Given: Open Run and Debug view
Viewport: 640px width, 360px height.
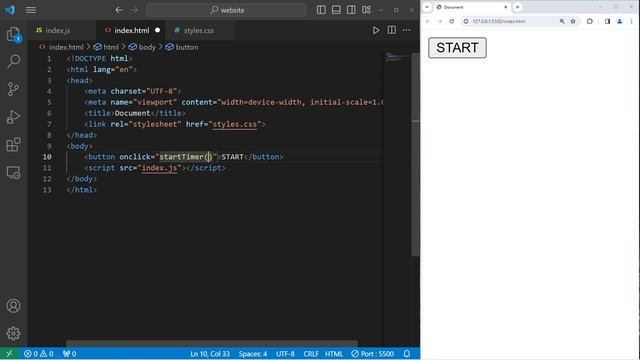Looking at the screenshot, I should [13, 117].
